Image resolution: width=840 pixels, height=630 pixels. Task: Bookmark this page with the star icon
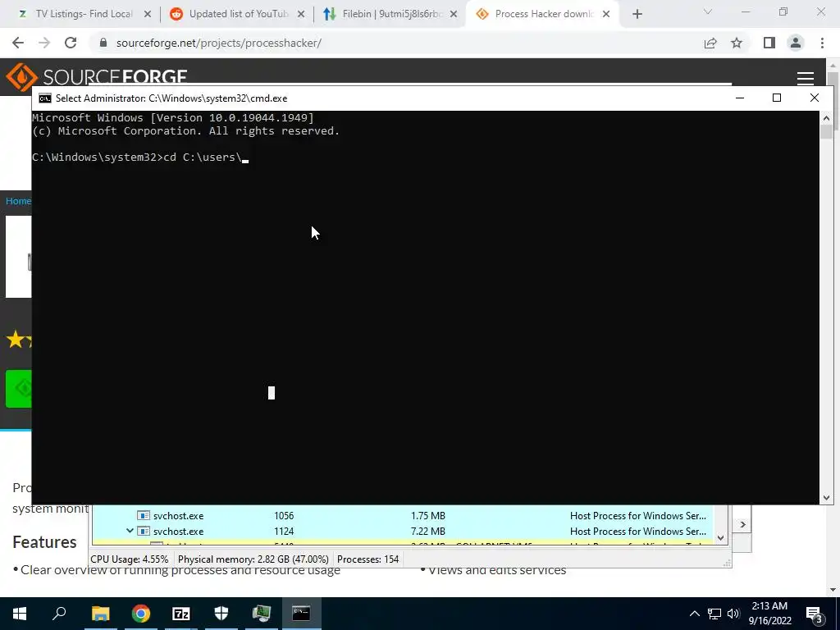coord(737,43)
